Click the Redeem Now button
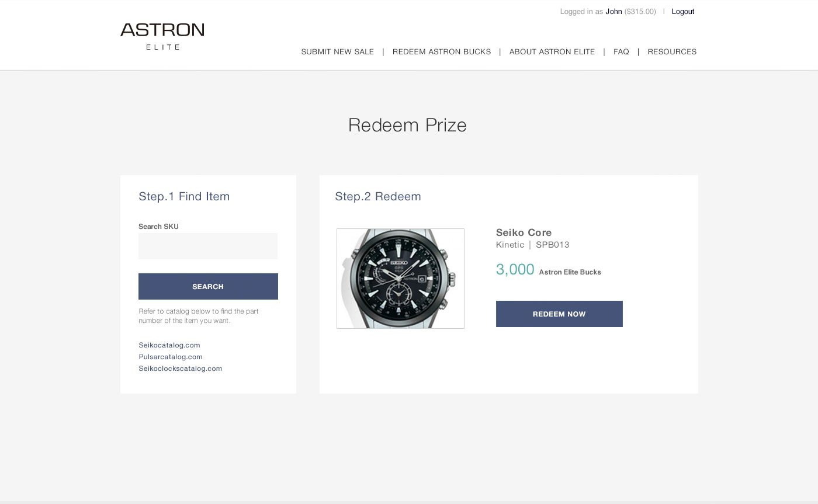 tap(559, 314)
